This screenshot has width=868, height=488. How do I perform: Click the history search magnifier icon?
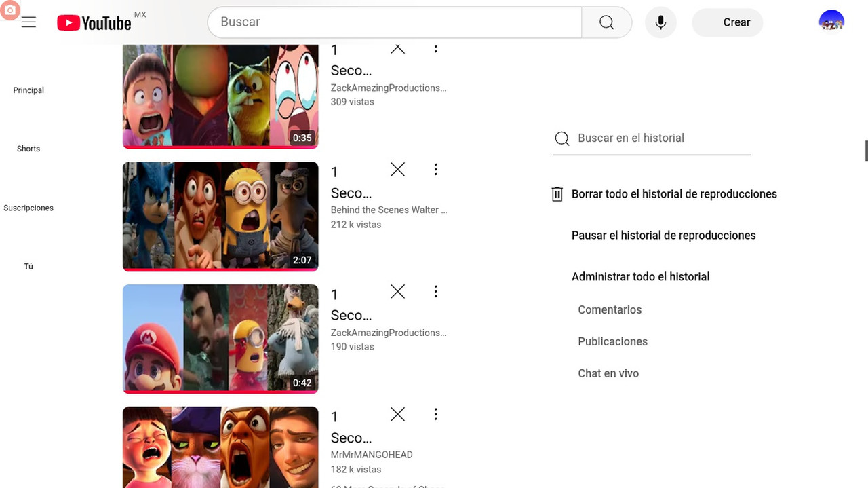562,138
